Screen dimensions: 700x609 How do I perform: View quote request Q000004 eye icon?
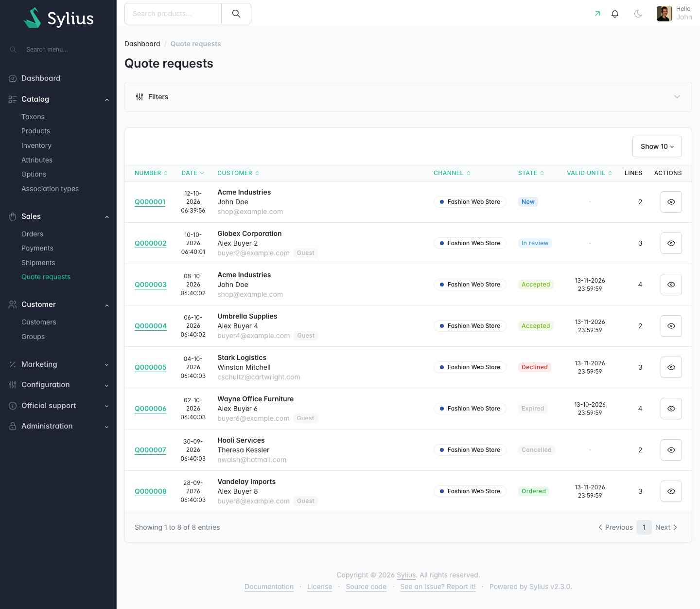point(671,326)
